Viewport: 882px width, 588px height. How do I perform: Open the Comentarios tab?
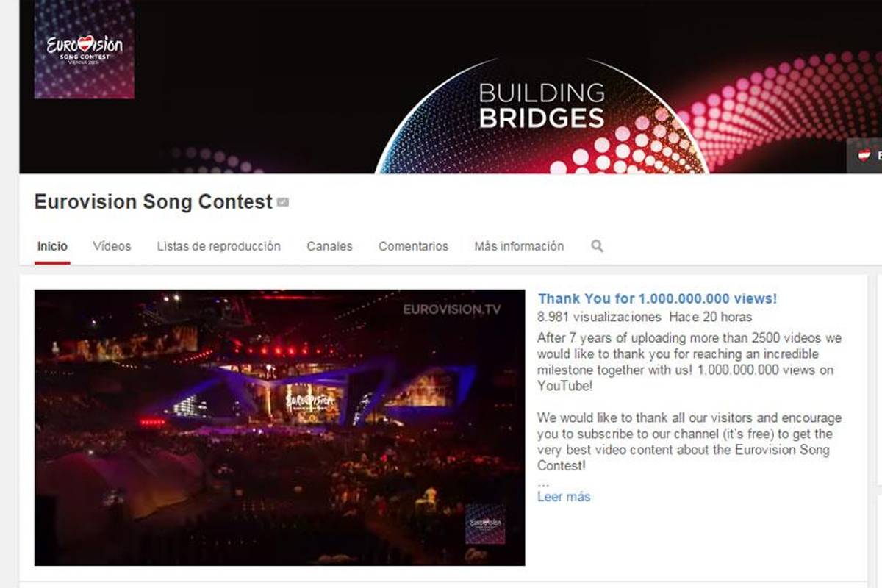413,246
